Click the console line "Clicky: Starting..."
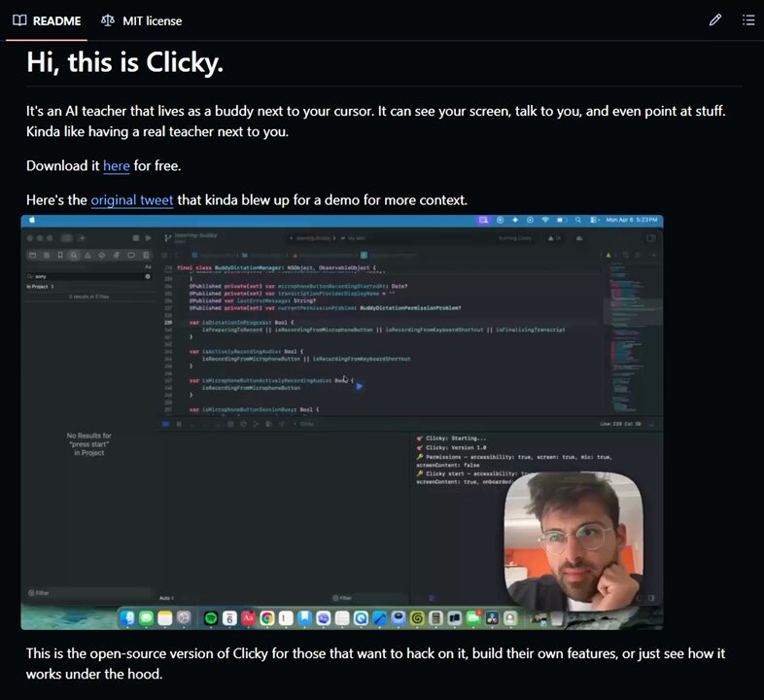 451,438
